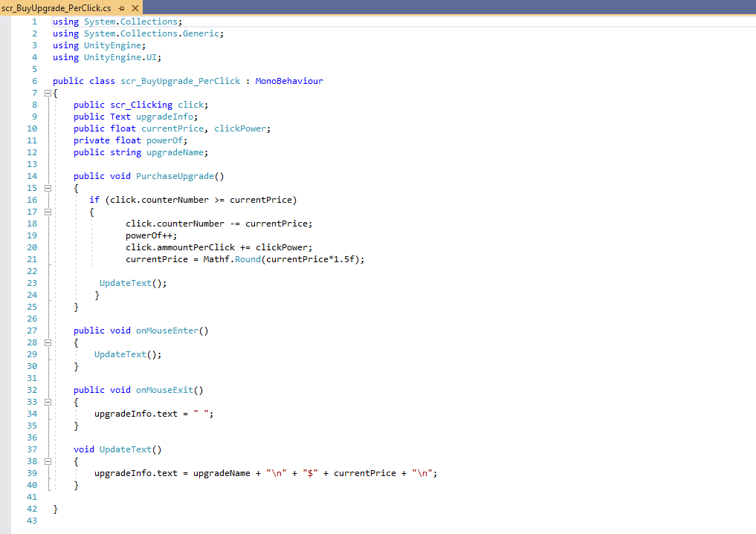Collapse the class body at line 7
756x534 pixels.
click(48, 94)
